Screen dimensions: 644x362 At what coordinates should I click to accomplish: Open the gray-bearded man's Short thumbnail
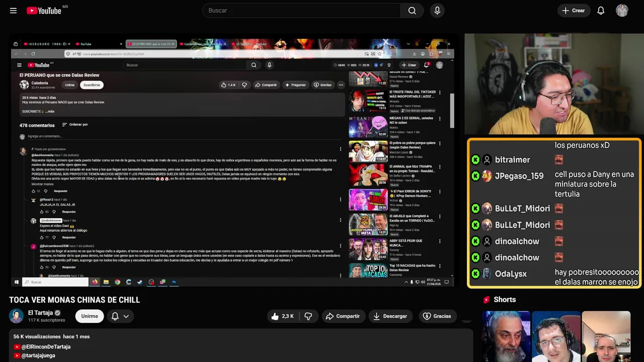click(x=506, y=336)
